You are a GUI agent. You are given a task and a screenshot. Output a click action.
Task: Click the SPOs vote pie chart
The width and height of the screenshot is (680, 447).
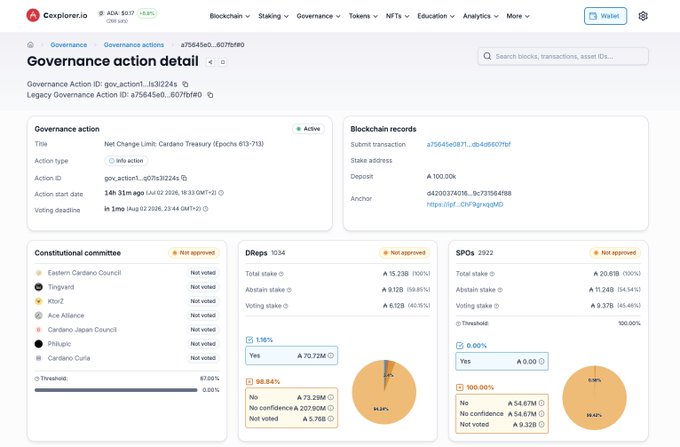(594, 398)
